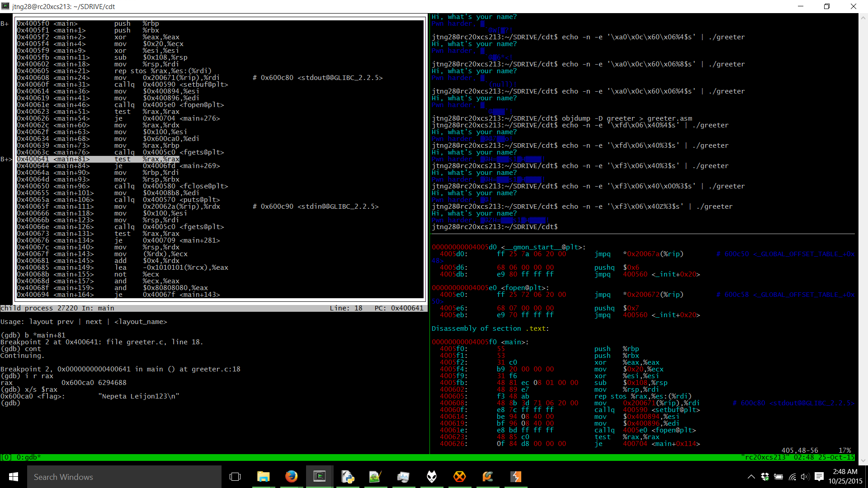Open File Explorer from the taskbar
The image size is (868, 488).
263,477
